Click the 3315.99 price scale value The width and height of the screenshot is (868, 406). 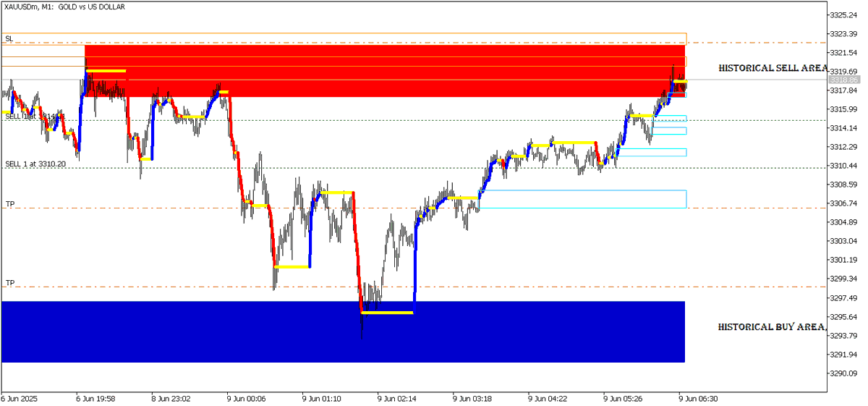[x=843, y=109]
